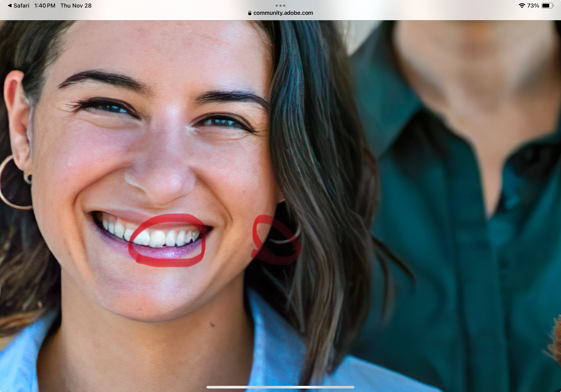Click the small mole on woman's neck
Viewport: 561px width, 392px height.
tap(212, 325)
